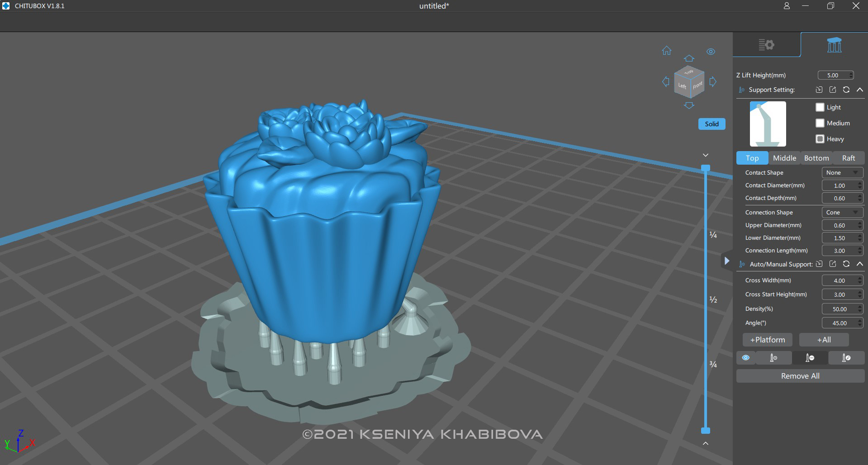868x465 pixels.
Task: Import Support Setting configuration icon
Action: [819, 90]
